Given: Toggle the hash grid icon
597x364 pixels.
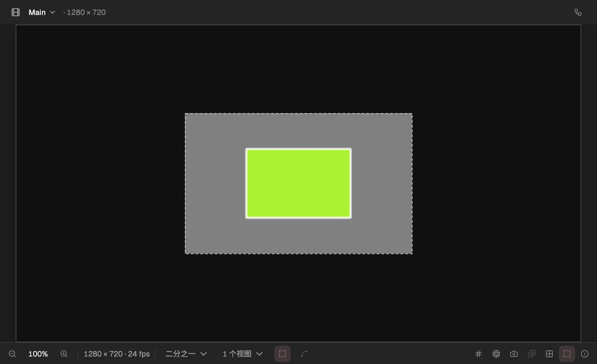Looking at the screenshot, I should pos(479,354).
